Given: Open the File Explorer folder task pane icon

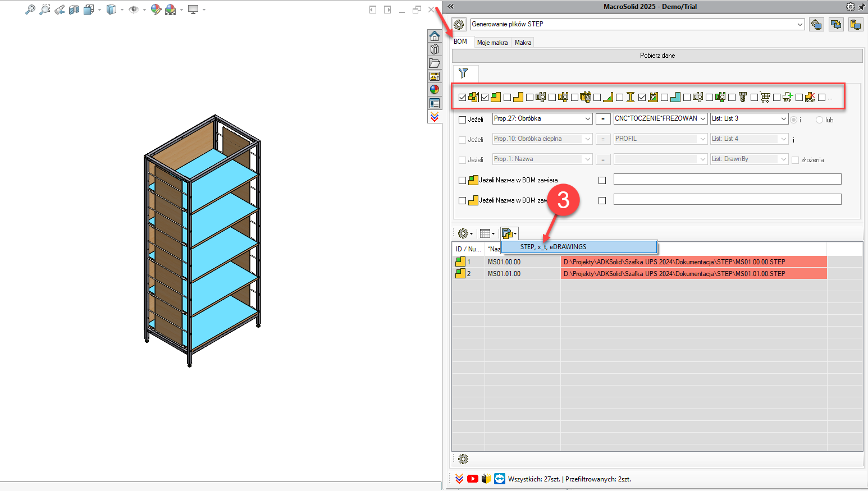Looking at the screenshot, I should (435, 63).
